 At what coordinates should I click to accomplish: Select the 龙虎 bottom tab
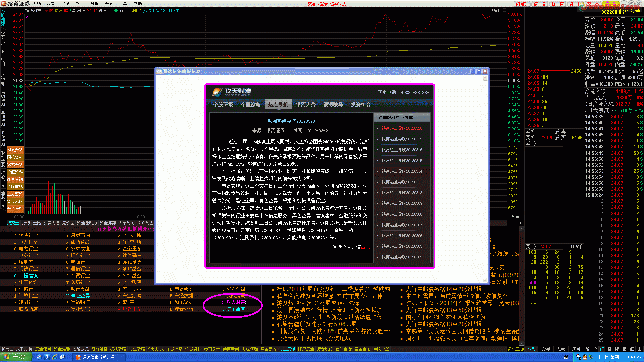click(561, 349)
